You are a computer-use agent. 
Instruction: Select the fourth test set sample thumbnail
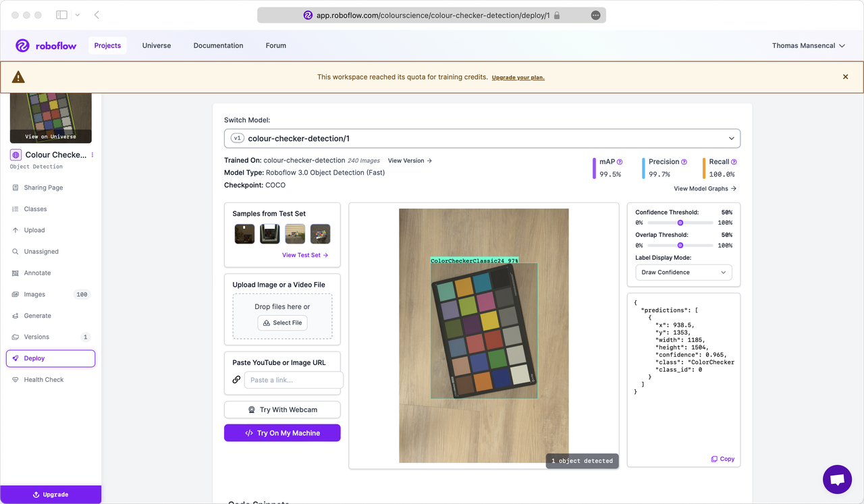pos(321,234)
